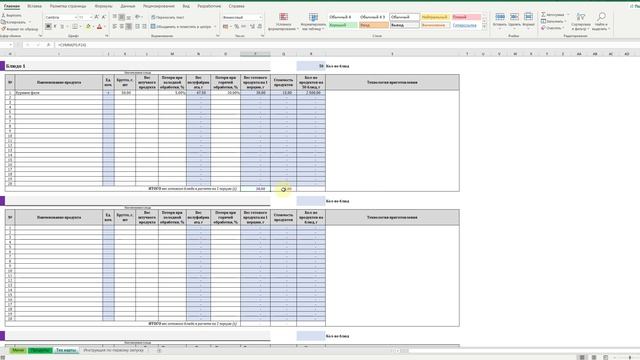Apply the Bad (Плохой) pink cell style
Image resolution: width=640 pixels, height=360 pixels.
[467, 17]
